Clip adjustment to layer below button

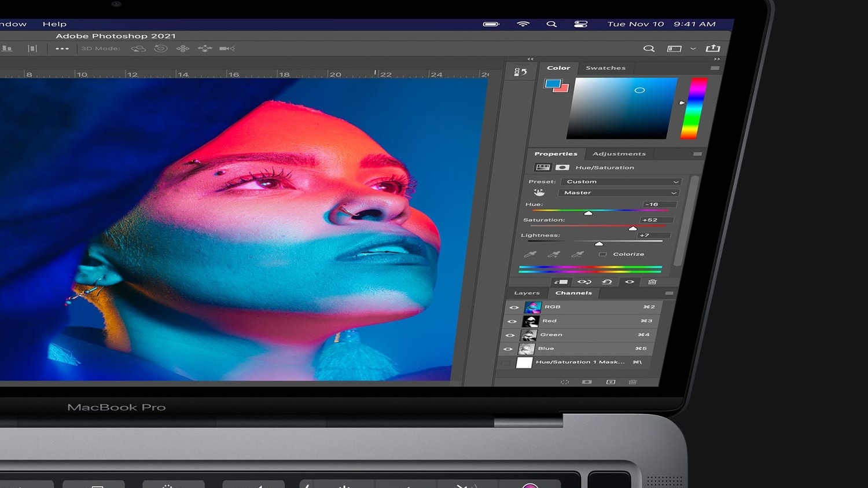(560, 282)
